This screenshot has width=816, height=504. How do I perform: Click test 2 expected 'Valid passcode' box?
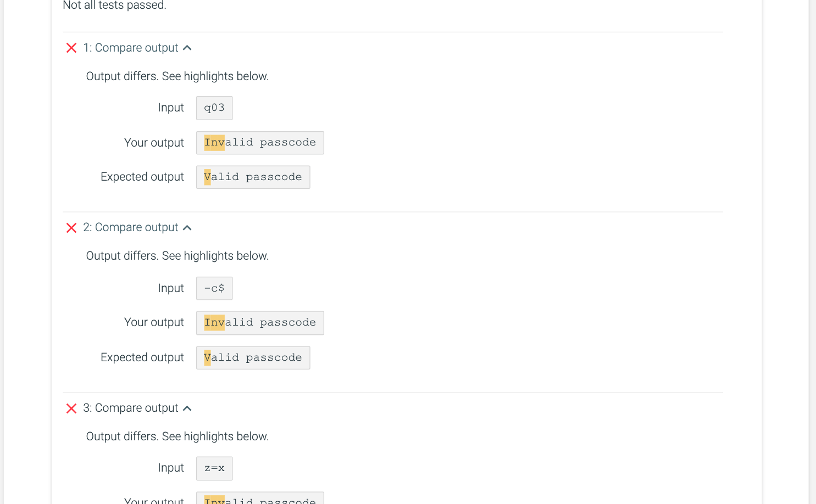253,358
